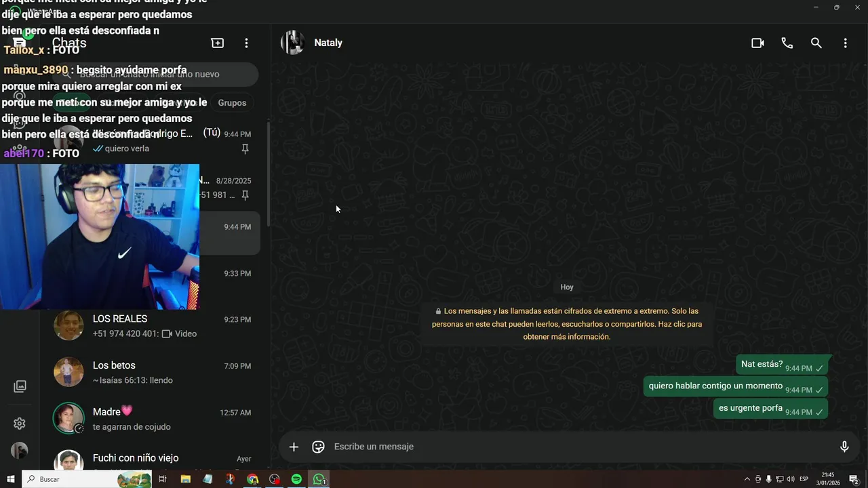This screenshot has width=868, height=488.
Task: Open the notepad-like app in taskbar
Action: tap(208, 479)
